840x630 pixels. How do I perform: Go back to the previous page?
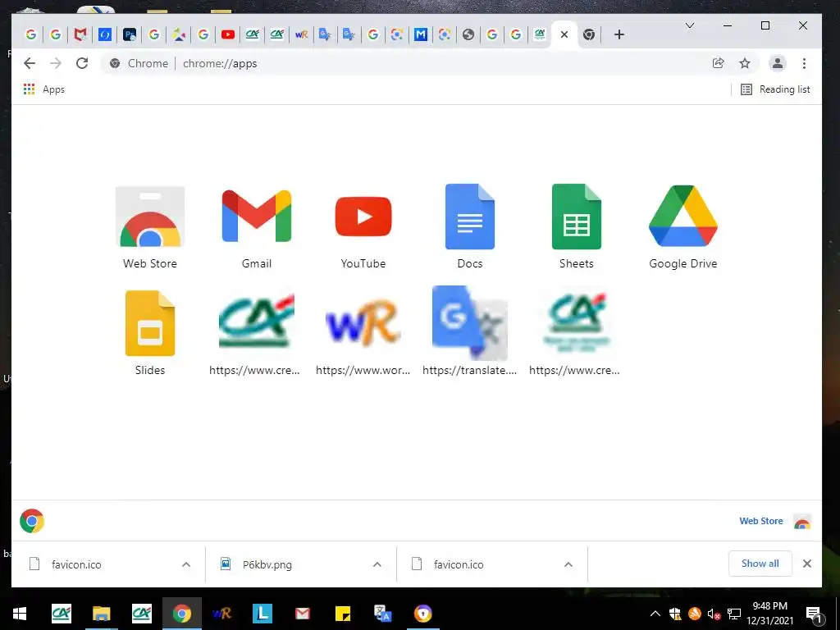tap(30, 63)
